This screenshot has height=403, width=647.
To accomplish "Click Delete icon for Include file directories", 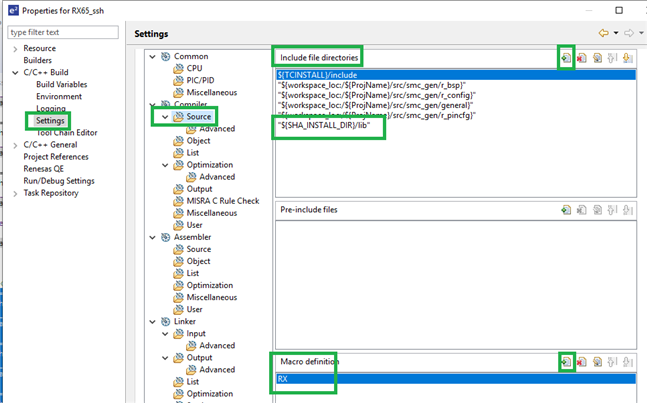I will coord(581,58).
